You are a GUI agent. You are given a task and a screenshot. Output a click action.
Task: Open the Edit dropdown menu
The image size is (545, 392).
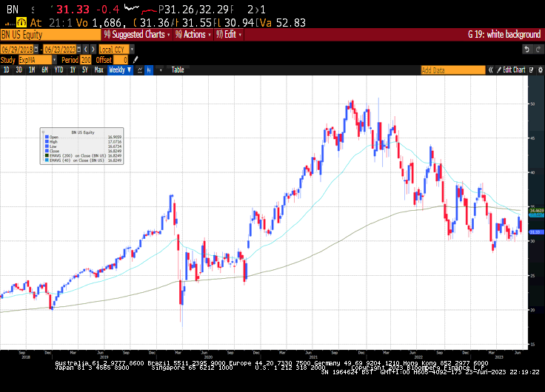(229, 34)
